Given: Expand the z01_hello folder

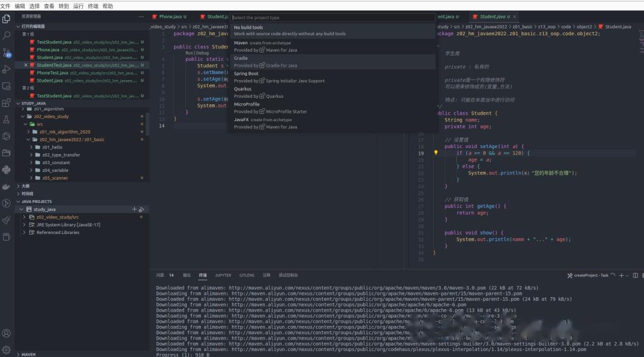Looking at the screenshot, I should click(31, 147).
